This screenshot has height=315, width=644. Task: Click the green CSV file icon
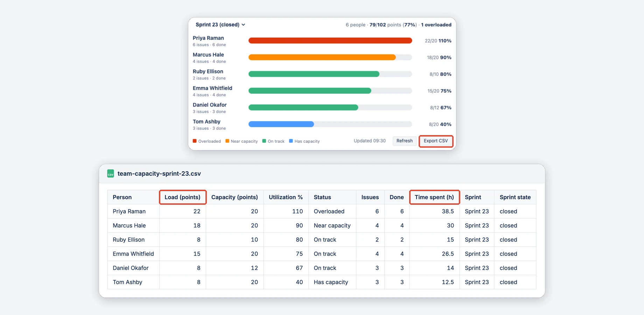point(111,174)
